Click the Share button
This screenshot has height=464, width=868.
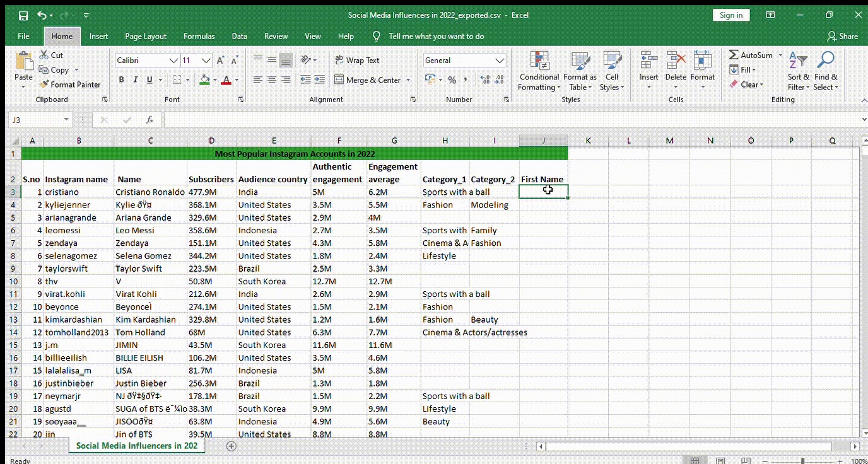coord(842,37)
